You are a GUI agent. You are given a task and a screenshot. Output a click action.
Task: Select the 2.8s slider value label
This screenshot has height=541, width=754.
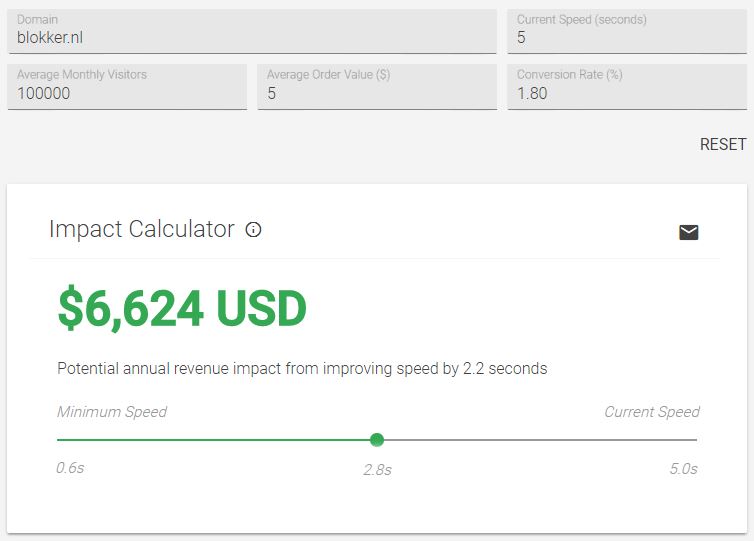tap(377, 469)
